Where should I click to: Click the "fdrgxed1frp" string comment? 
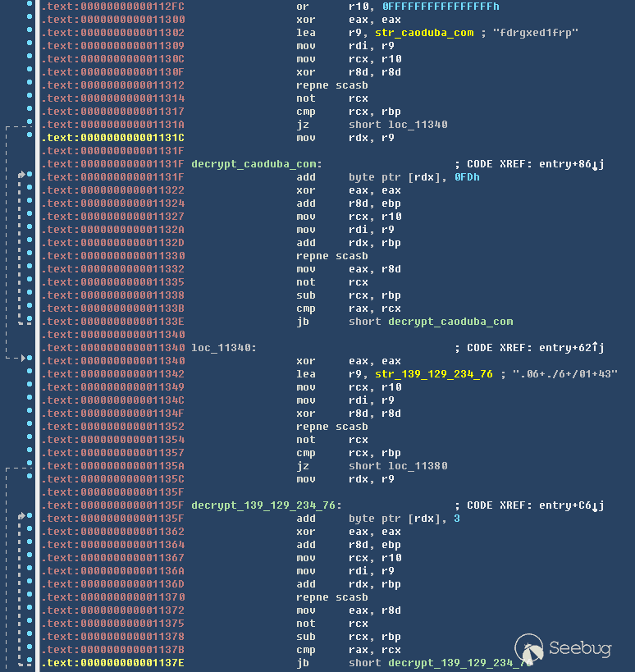tap(536, 33)
